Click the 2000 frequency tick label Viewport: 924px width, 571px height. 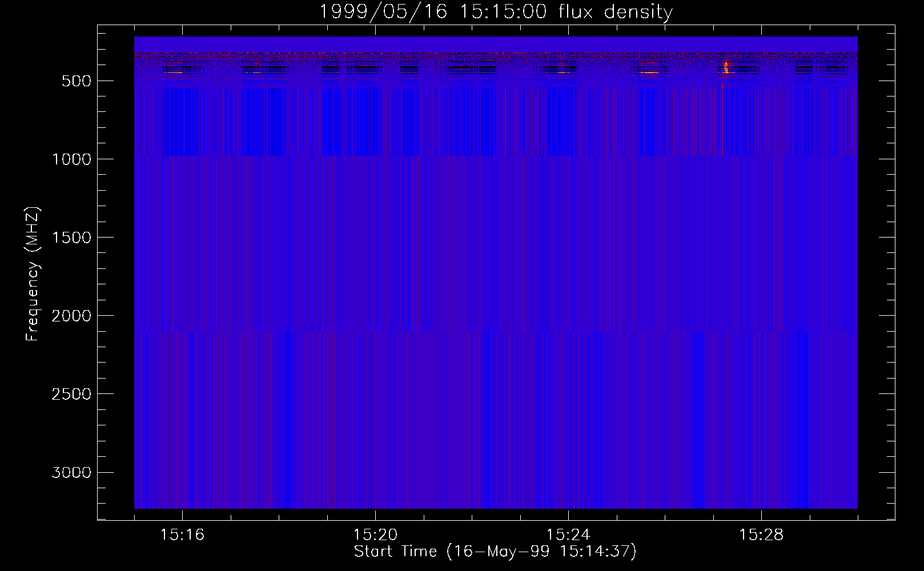pyautogui.click(x=71, y=316)
